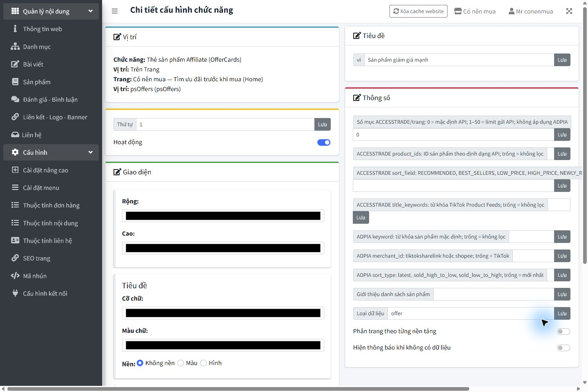Click the Cỡ chữ font size input
This screenshot has height=392, width=588.
[x=223, y=313]
